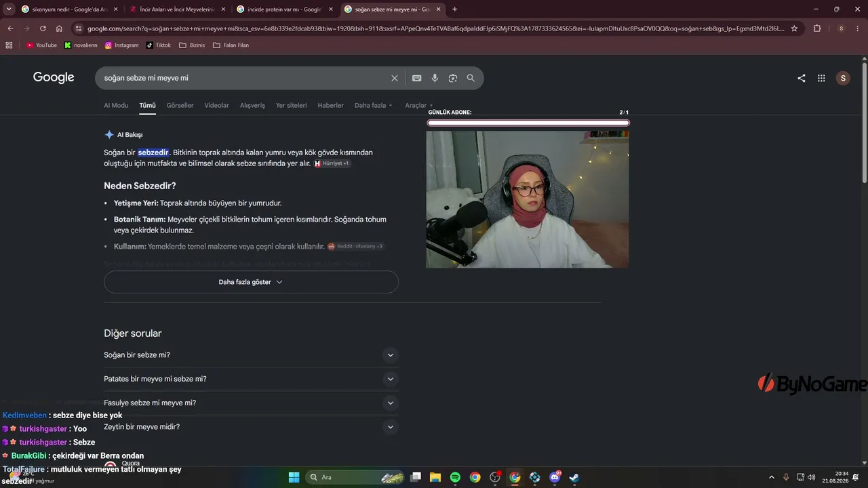
Task: Open the Chrome extensions menu
Action: (817, 28)
